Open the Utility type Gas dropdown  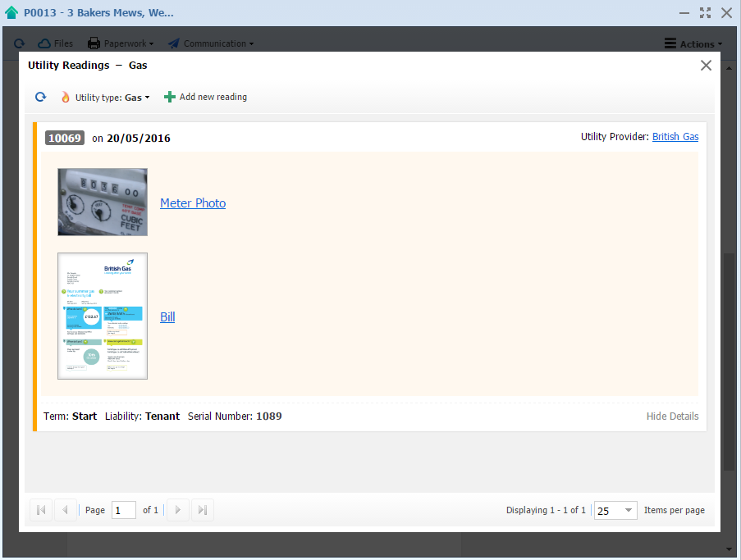112,98
